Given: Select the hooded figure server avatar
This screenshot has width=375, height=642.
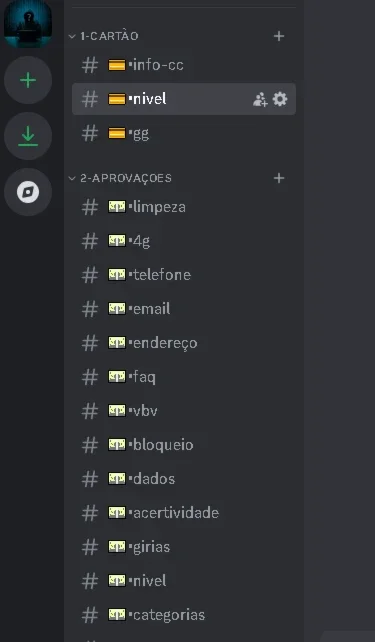Looking at the screenshot, I should [x=28, y=23].
